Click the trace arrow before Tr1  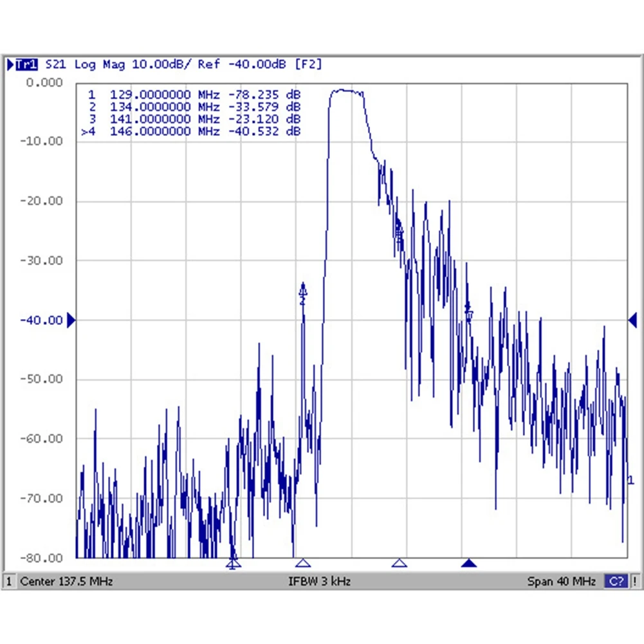pyautogui.click(x=11, y=64)
